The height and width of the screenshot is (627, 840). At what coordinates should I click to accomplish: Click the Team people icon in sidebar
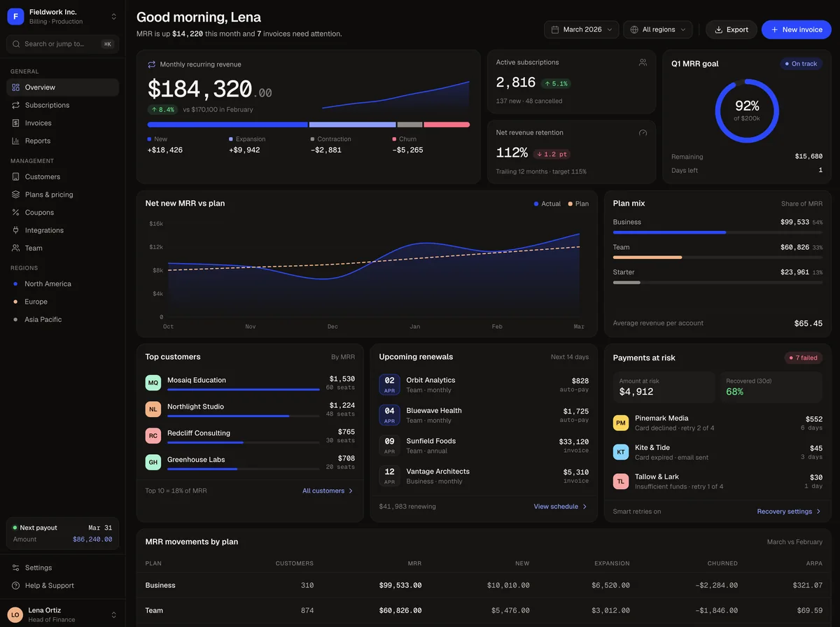[x=16, y=248]
